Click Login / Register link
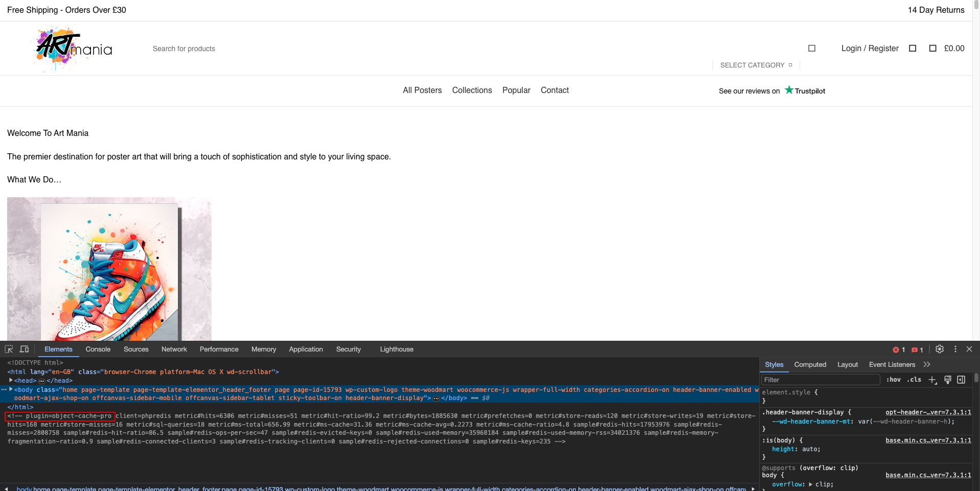The height and width of the screenshot is (491, 980). click(870, 49)
